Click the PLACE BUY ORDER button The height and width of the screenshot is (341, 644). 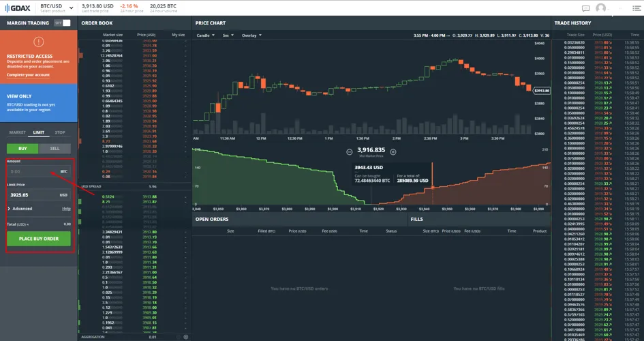39,239
